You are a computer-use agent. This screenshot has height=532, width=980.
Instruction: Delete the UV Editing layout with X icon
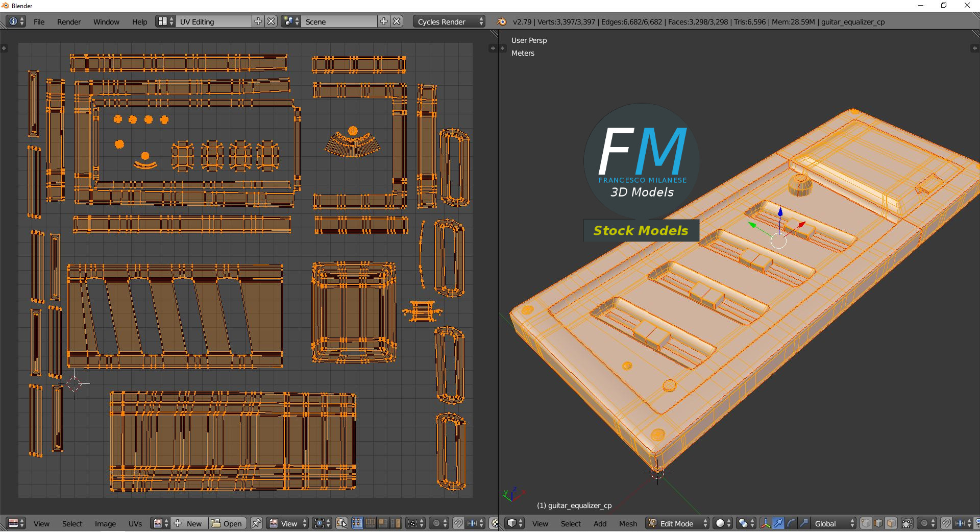tap(272, 21)
